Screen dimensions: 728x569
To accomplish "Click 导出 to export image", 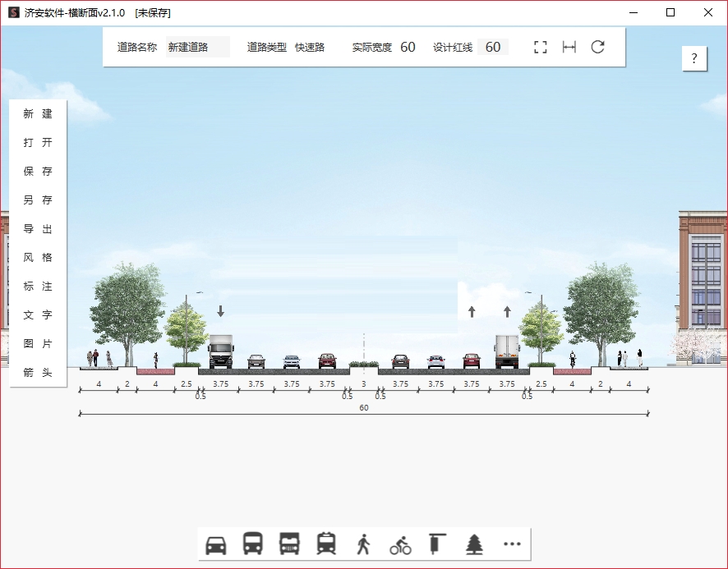I will pyautogui.click(x=38, y=229).
